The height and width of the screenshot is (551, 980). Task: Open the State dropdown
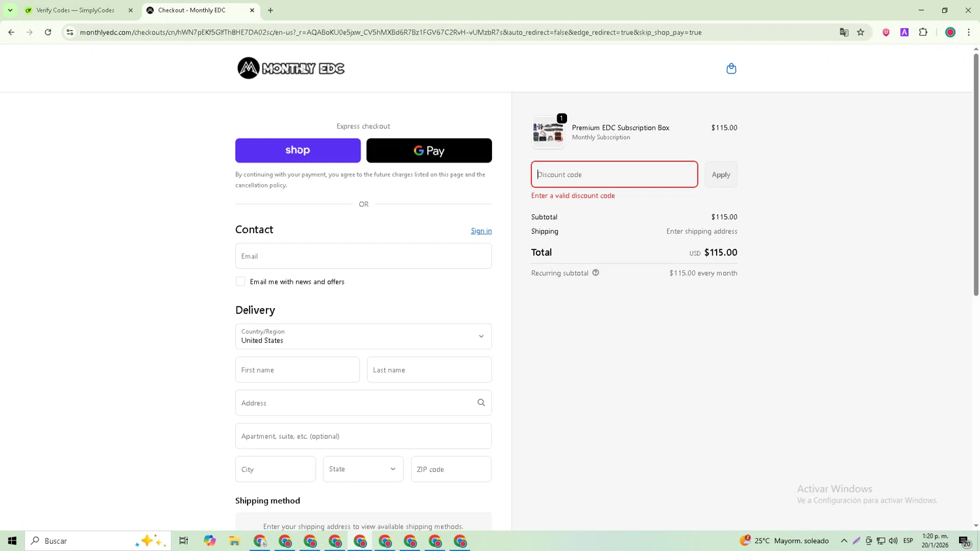tap(363, 469)
